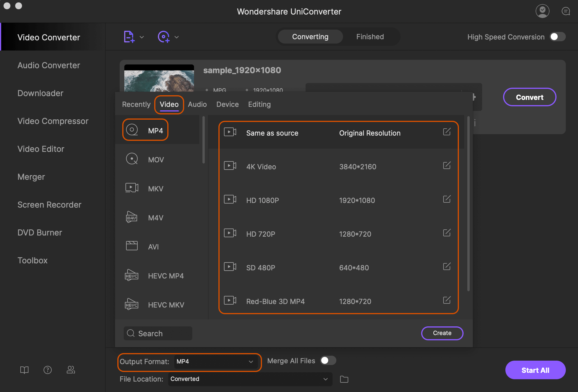Click the sample_1920x1080 video thumbnail
This screenshot has width=578, height=392.
[159, 77]
